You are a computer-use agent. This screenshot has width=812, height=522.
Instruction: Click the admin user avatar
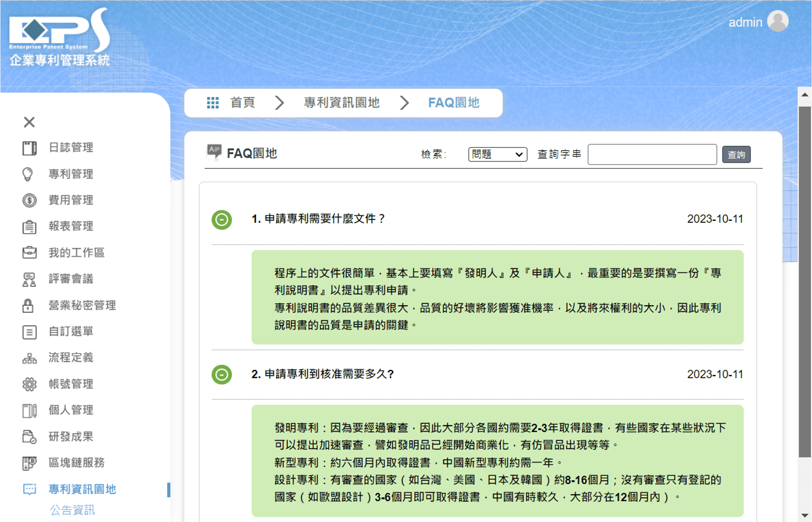coord(777,21)
